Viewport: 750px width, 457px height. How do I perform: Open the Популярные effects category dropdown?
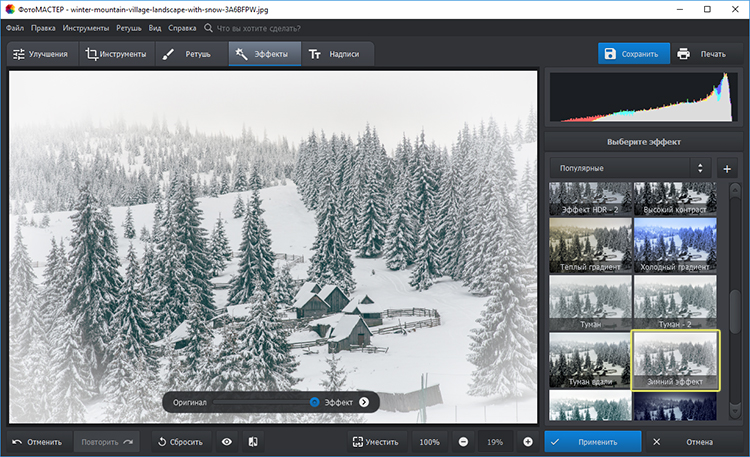pyautogui.click(x=630, y=168)
